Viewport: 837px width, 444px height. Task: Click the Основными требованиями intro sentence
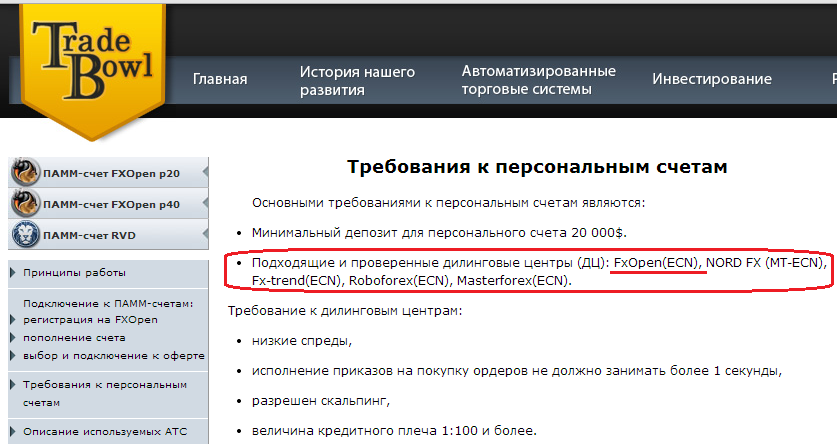(x=448, y=203)
